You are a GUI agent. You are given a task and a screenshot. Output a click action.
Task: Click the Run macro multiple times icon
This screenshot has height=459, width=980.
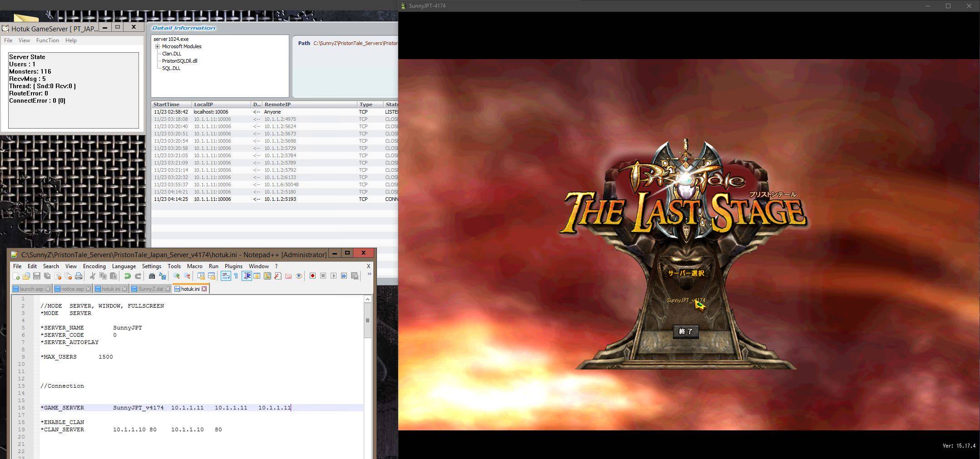click(344, 276)
